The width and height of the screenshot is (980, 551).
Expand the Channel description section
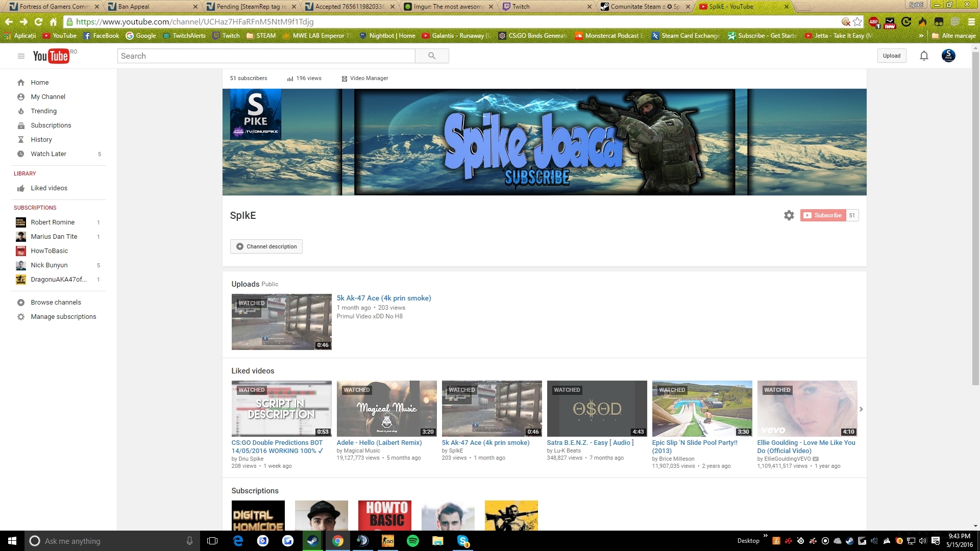(x=266, y=246)
